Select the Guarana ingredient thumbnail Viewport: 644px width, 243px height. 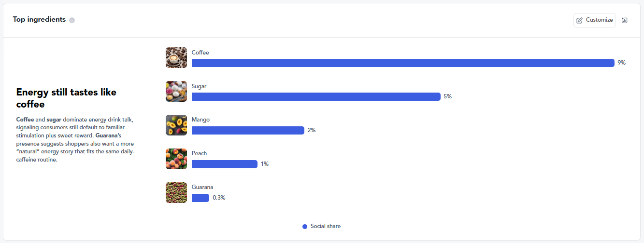coord(176,192)
